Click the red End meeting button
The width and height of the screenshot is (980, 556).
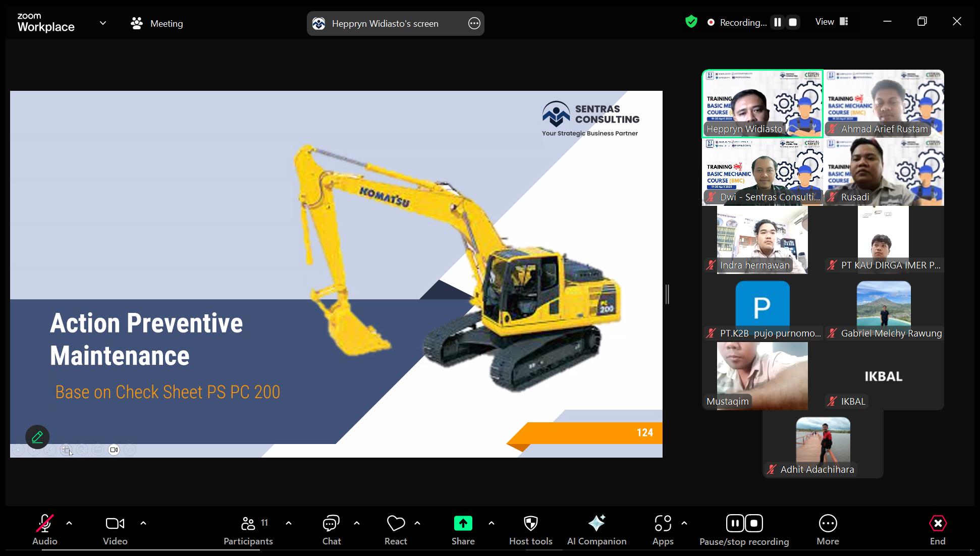(938, 530)
